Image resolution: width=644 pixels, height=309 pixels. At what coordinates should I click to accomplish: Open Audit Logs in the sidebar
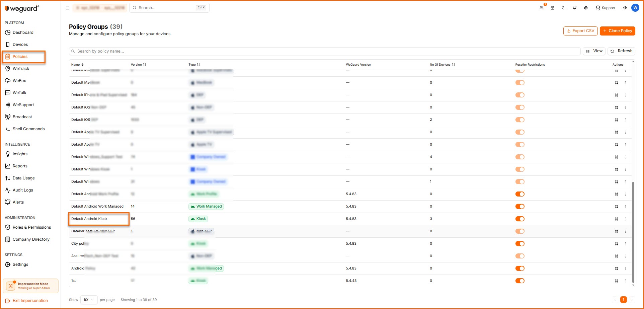(23, 190)
